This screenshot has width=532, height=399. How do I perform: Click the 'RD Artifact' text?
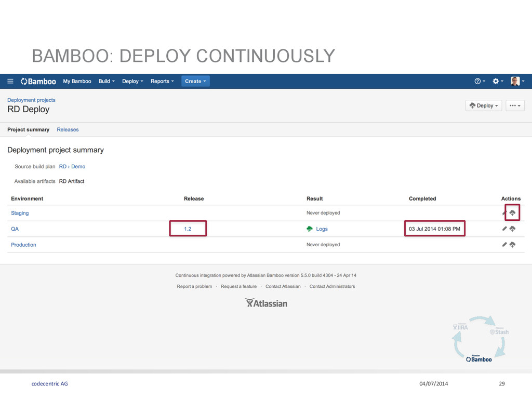tap(72, 181)
